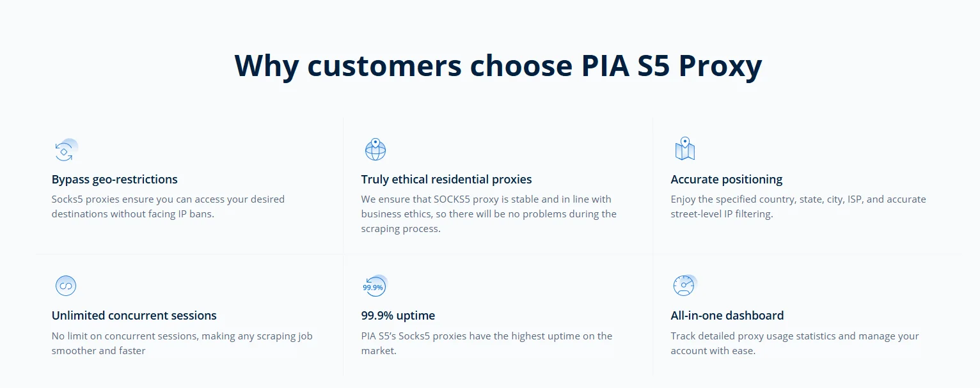The image size is (980, 388).
Task: Click the infinity loop sessions icon
Action: 65,286
